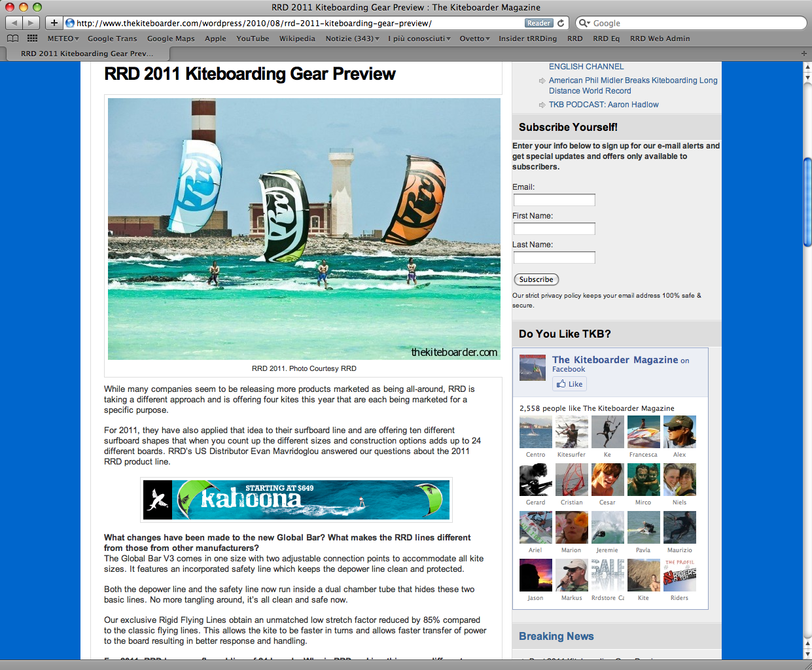This screenshot has height=670, width=812.
Task: Open the Google Trans bookmark
Action: (113, 39)
